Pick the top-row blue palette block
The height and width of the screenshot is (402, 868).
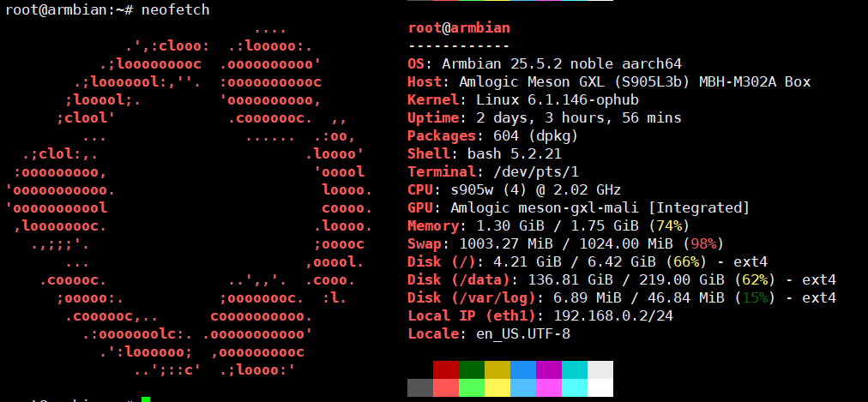point(523,369)
